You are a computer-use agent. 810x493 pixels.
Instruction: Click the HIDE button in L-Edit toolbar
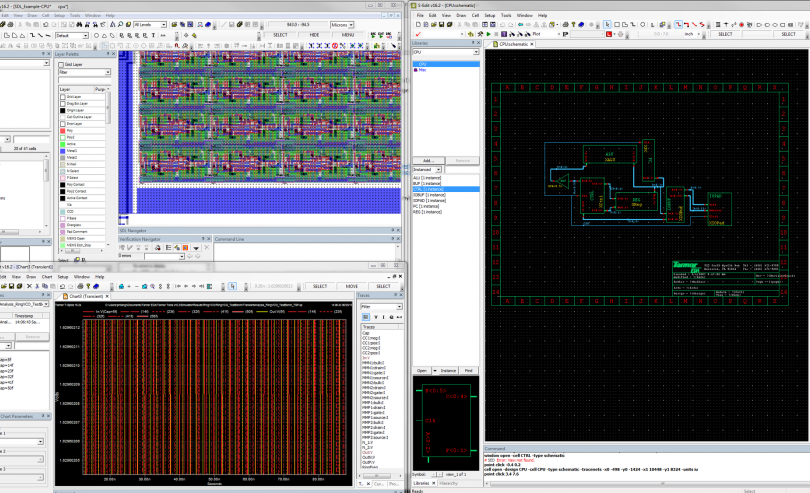click(314, 35)
